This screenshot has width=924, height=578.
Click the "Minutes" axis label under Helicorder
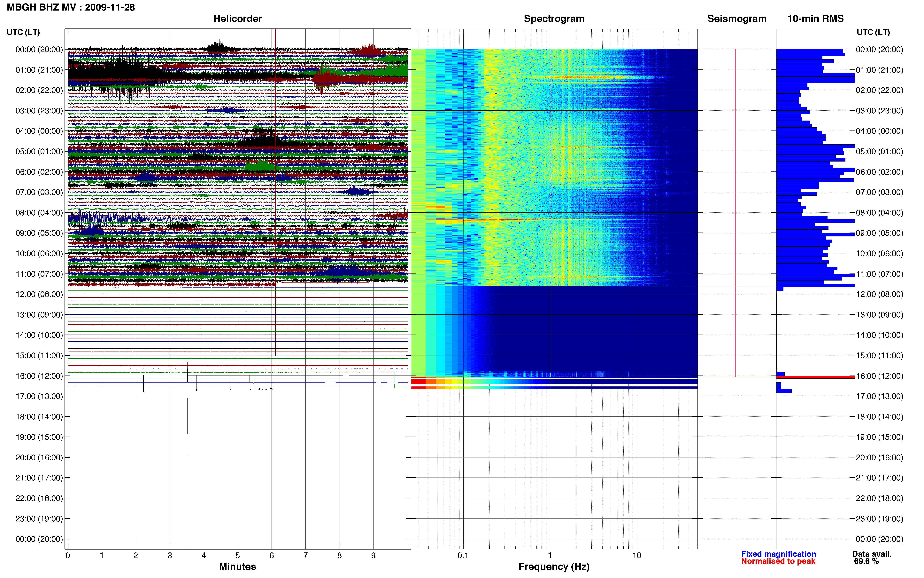tap(237, 566)
